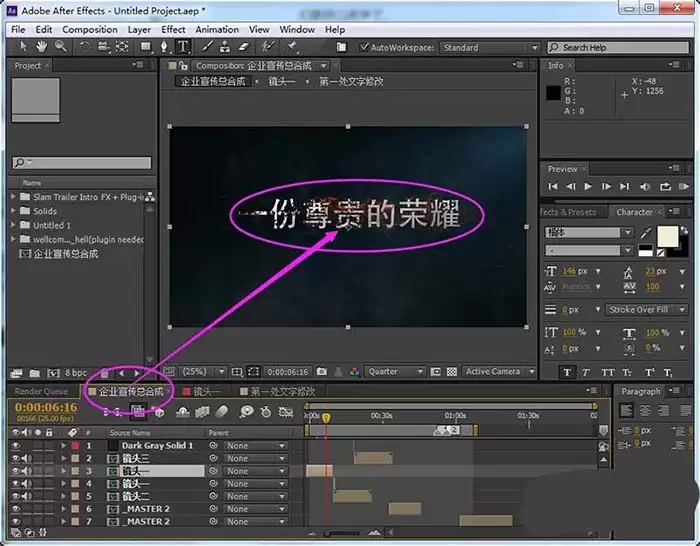Viewport: 700px width, 546px height.
Task: Open the Standard workspace dropdown
Action: [490, 47]
